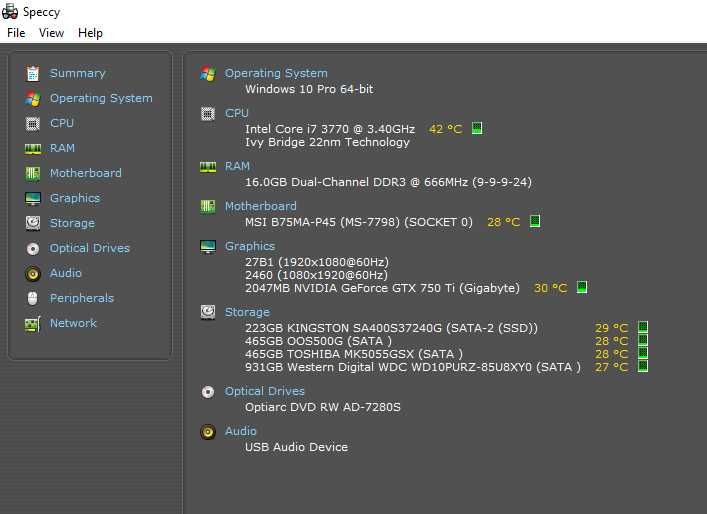Click the RAM module icon in sidebar
The image size is (707, 514).
[33, 148]
